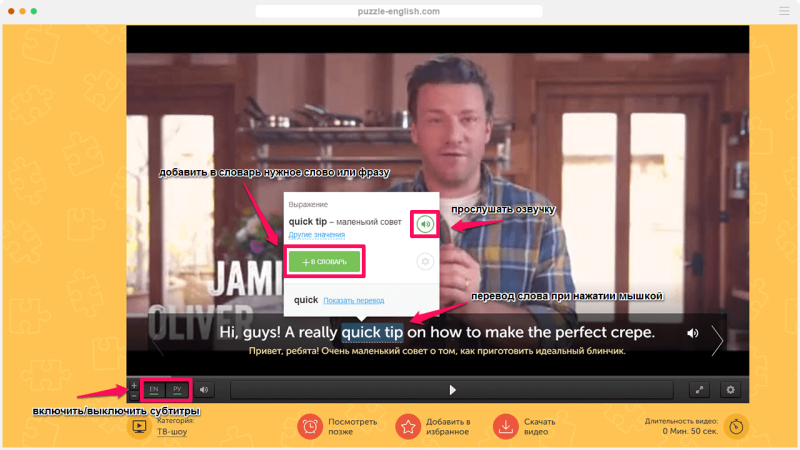Viewport: 800px width, 450px height.
Task: Click the Посмотреть позже label
Action: (353, 427)
